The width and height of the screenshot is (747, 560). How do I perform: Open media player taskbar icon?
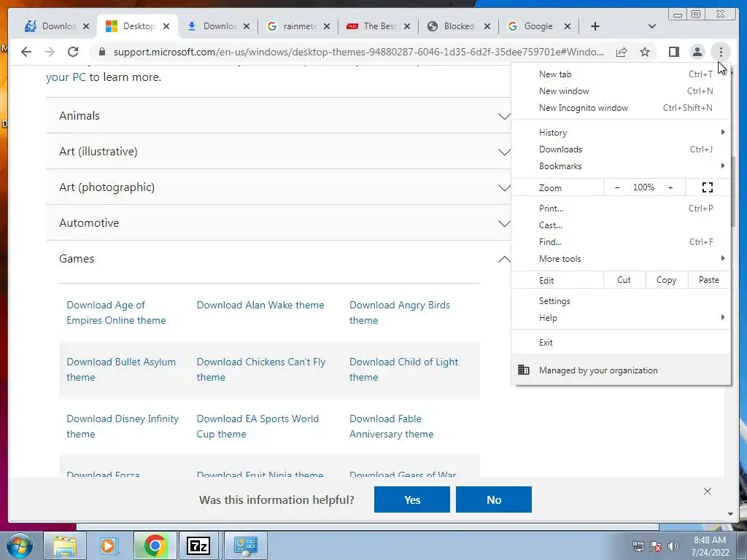(x=108, y=545)
